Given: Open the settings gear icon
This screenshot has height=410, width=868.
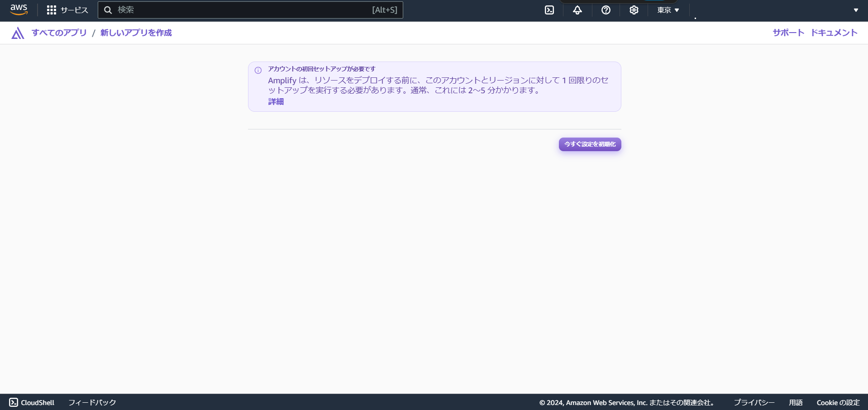Looking at the screenshot, I should pyautogui.click(x=634, y=10).
